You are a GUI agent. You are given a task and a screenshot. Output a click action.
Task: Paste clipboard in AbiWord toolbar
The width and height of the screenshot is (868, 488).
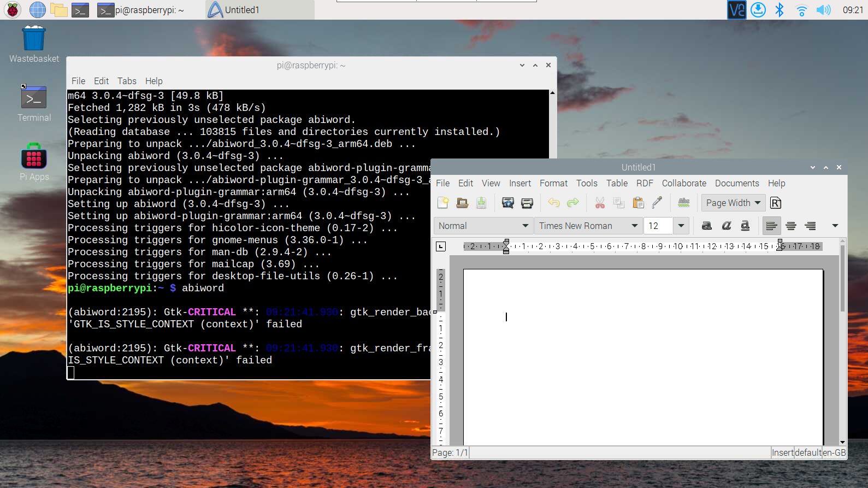click(638, 203)
